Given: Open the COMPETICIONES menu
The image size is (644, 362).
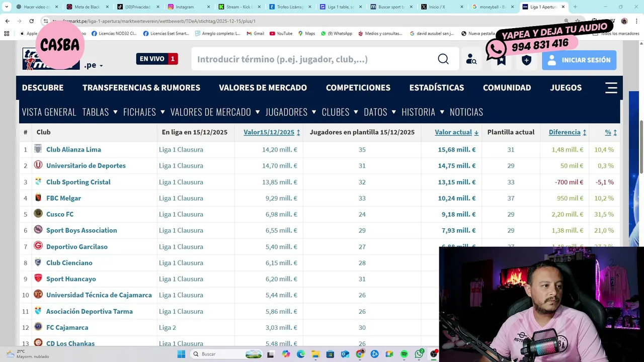Looking at the screenshot, I should 358,87.
